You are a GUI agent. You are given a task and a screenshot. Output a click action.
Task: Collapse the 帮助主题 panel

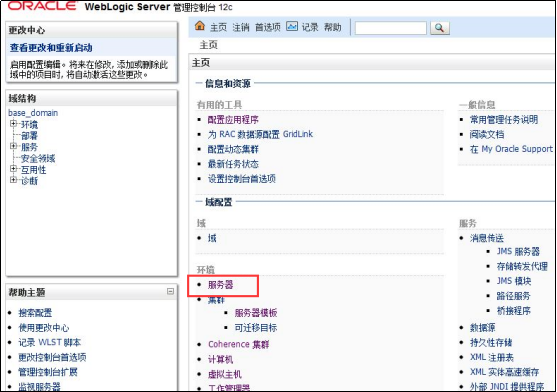tap(171, 291)
